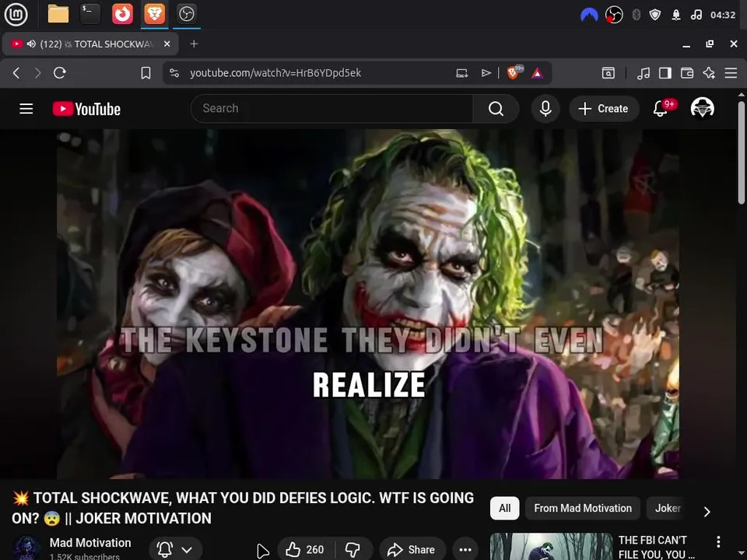Expand the subscription notification bell dropdown

pos(175,550)
